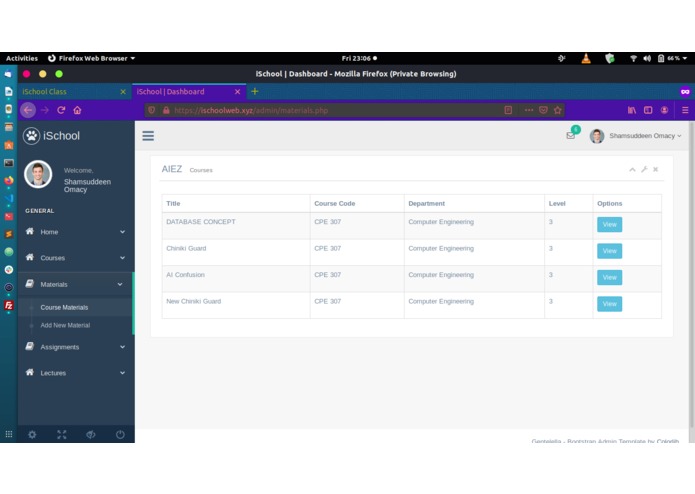
Task: Open page actions three-dots menu
Action: (x=529, y=110)
